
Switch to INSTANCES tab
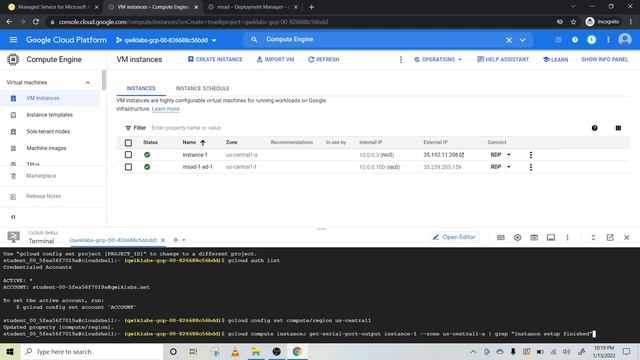coord(141,88)
